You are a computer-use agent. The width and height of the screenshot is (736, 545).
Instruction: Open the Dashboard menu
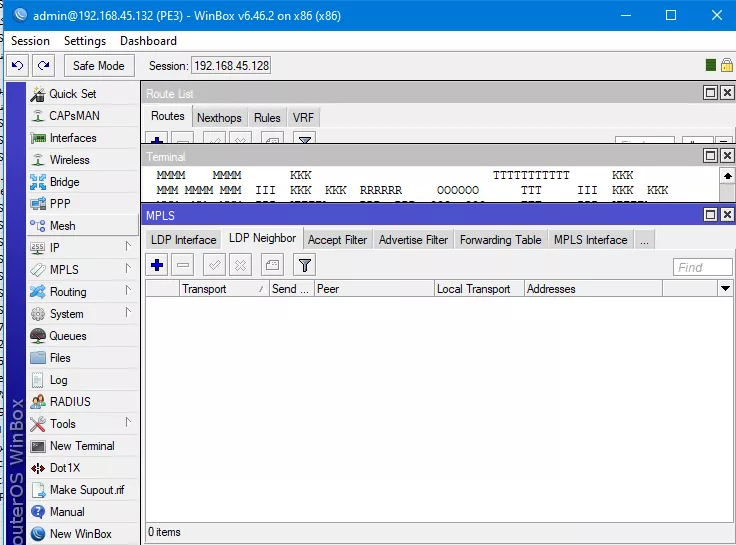tap(148, 41)
